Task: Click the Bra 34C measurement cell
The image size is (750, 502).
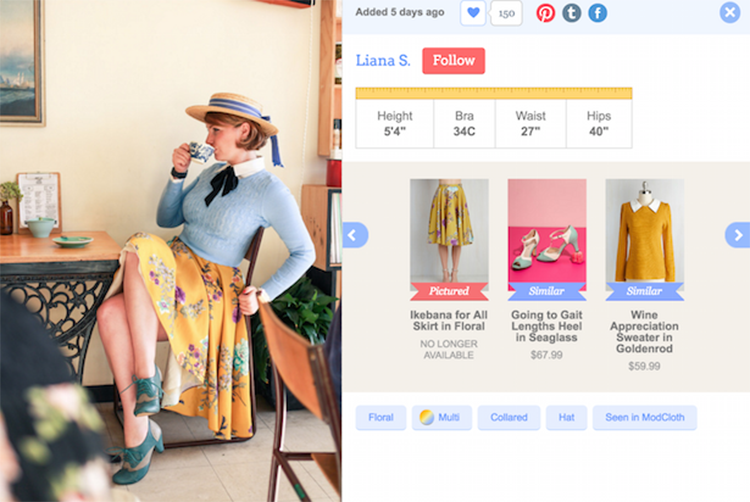Action: tap(464, 123)
